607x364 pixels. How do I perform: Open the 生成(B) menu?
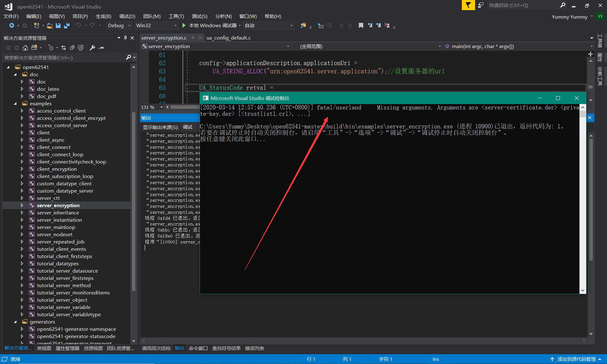(x=103, y=16)
